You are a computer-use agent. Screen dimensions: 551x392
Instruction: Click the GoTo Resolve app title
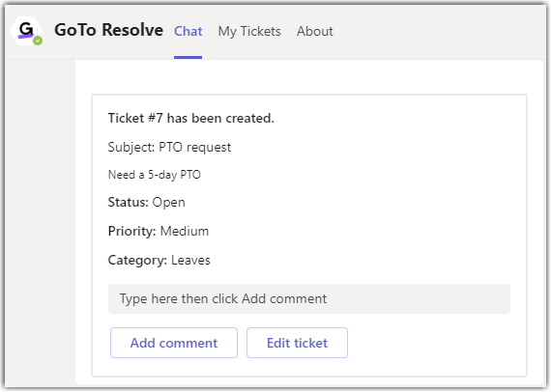(x=108, y=30)
